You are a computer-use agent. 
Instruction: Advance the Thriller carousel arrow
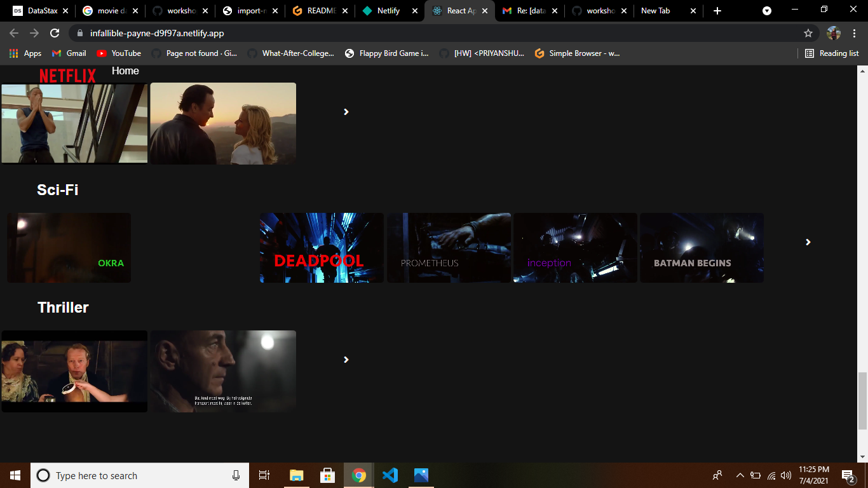pyautogui.click(x=346, y=359)
